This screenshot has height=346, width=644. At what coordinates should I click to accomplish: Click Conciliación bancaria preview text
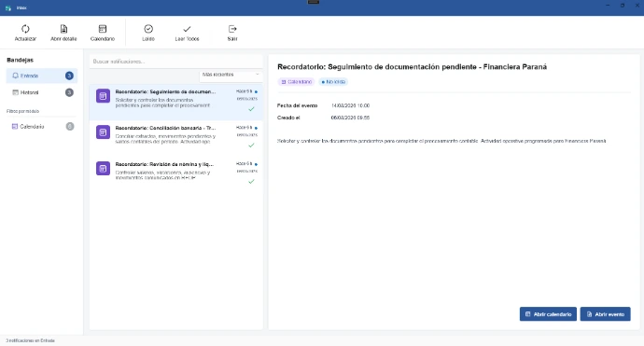(x=165, y=139)
